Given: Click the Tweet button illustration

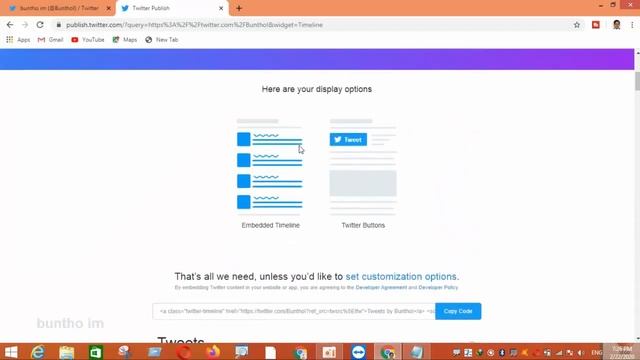Looking at the screenshot, I should (348, 140).
